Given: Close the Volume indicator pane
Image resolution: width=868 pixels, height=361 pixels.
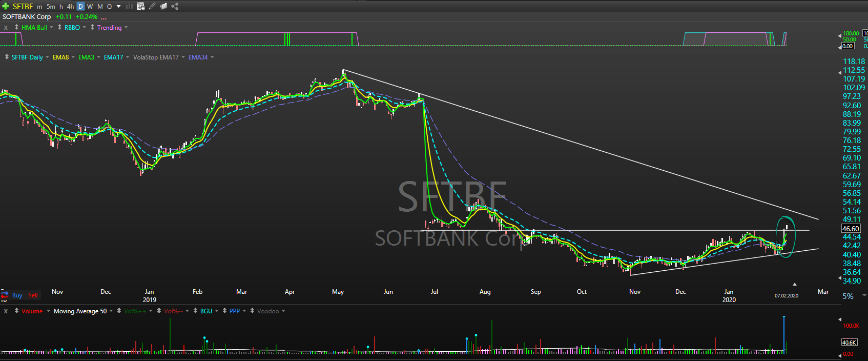Looking at the screenshot, I should tap(6, 311).
